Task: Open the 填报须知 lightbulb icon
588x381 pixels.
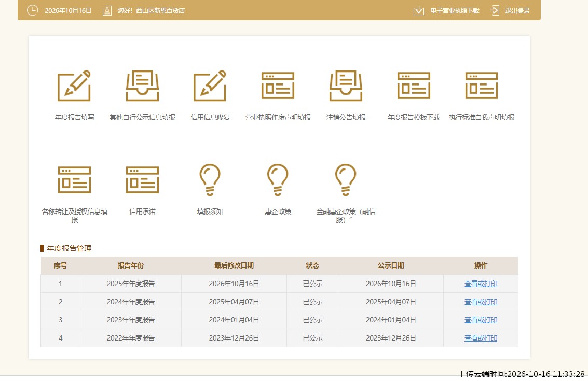Action: (210, 180)
